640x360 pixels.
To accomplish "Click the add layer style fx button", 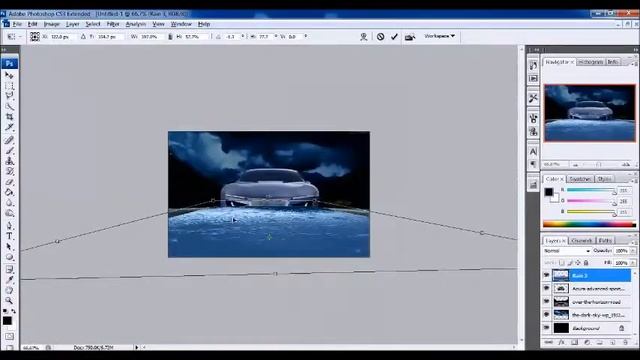I will pos(561,343).
